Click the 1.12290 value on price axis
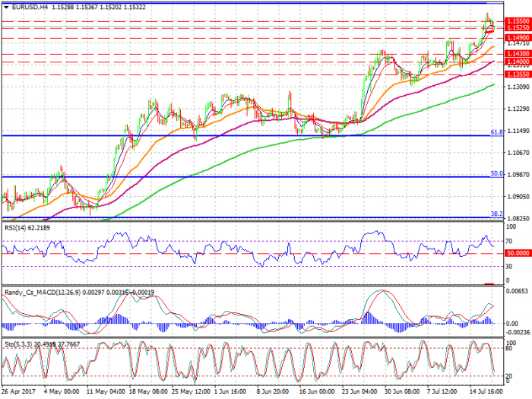This screenshot has height=399, width=532. click(x=518, y=109)
